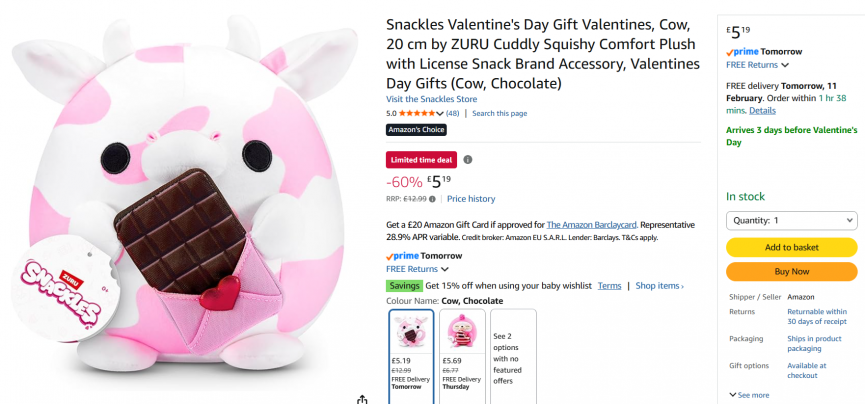The width and height of the screenshot is (865, 404).
Task: Click the share icon below the product image
Action: [x=362, y=398]
